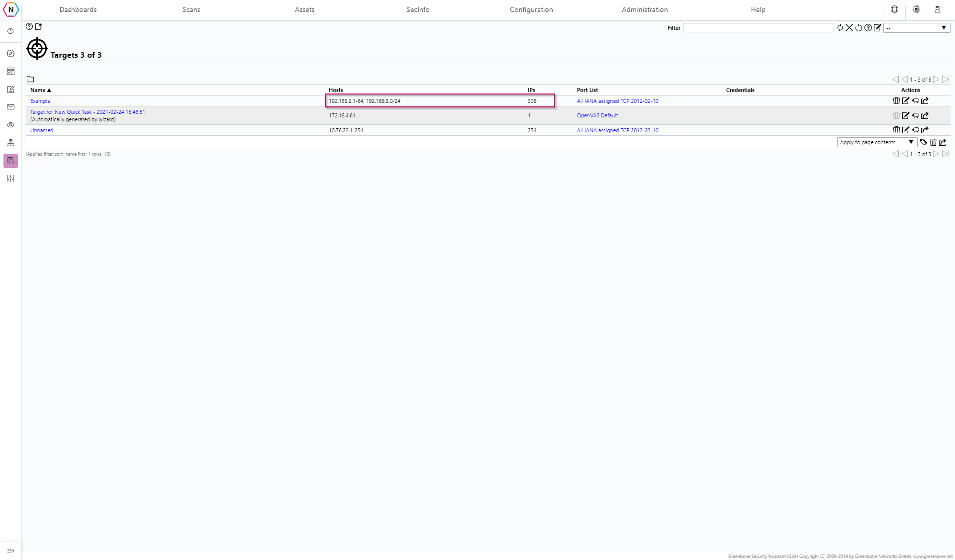Add tag to page contents
The height and width of the screenshot is (560, 955).
924,142
